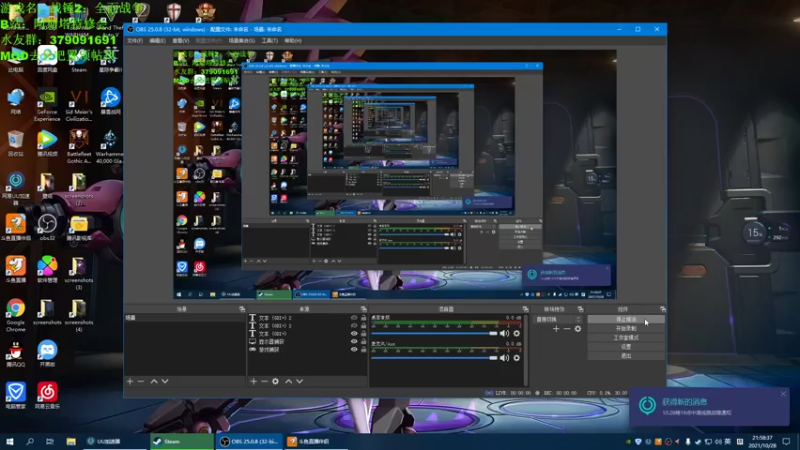Open UU加速器 taskbar button
Viewport: 800px width, 450px height.
point(115,442)
